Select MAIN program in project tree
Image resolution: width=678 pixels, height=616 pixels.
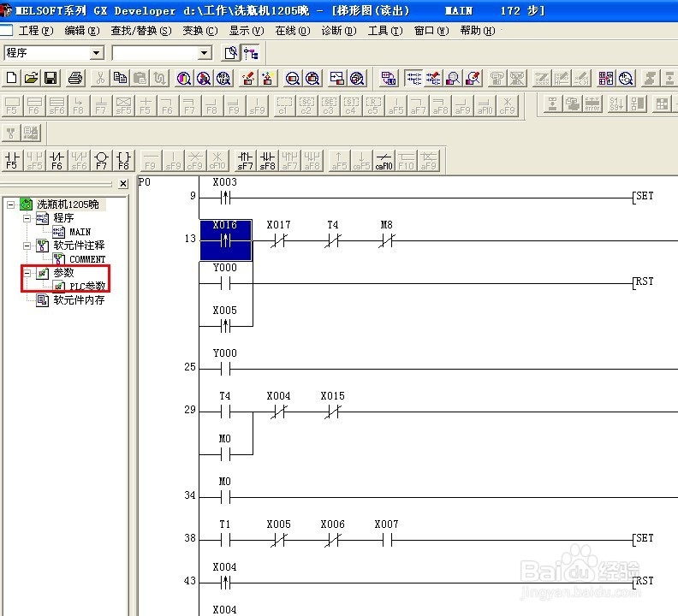(x=80, y=232)
